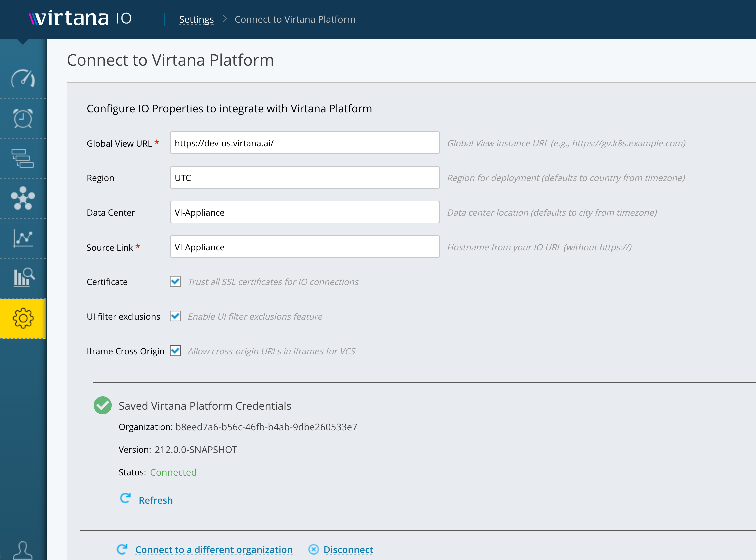Click the Disconnect link
This screenshot has height=560, width=756.
tap(349, 549)
